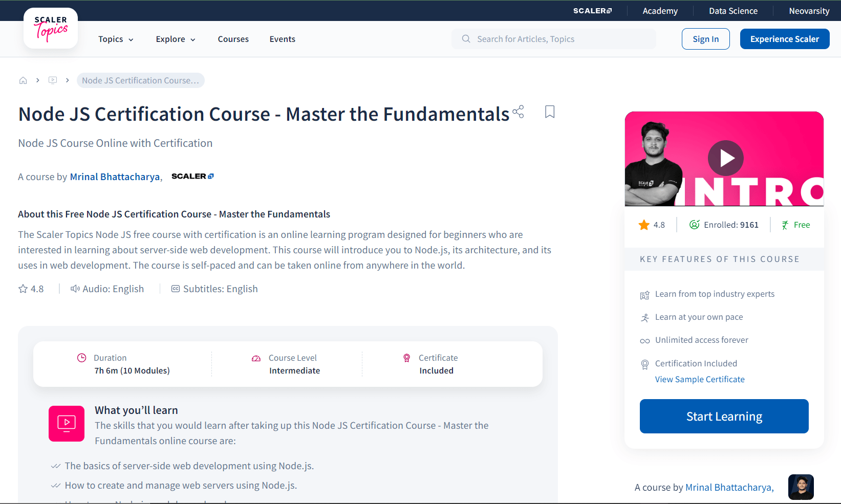
Task: Click View Sample Certificate link
Action: click(700, 379)
